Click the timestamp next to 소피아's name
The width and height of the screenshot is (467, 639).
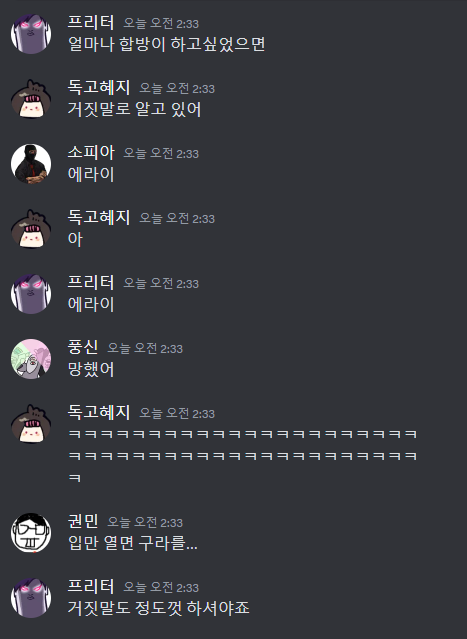(161, 153)
